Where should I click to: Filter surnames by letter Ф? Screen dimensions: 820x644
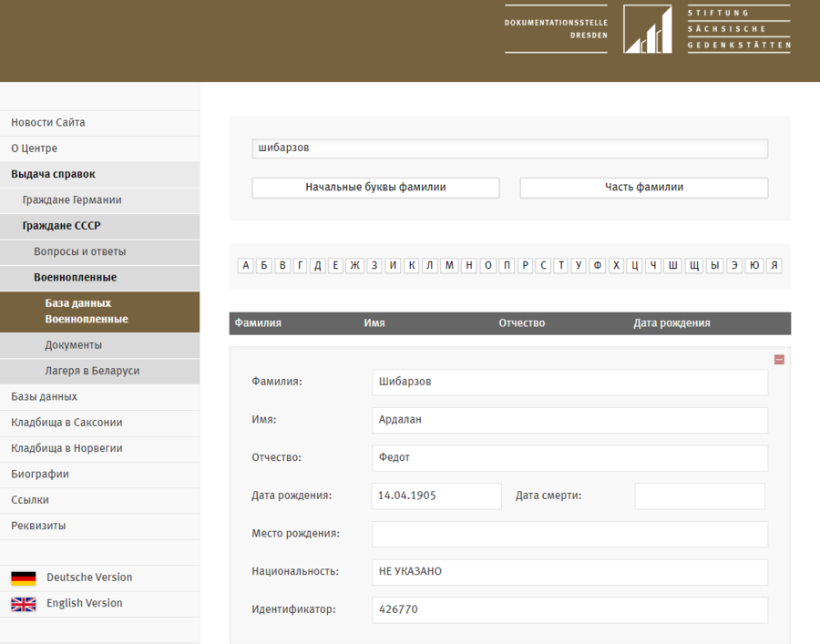pyautogui.click(x=597, y=266)
